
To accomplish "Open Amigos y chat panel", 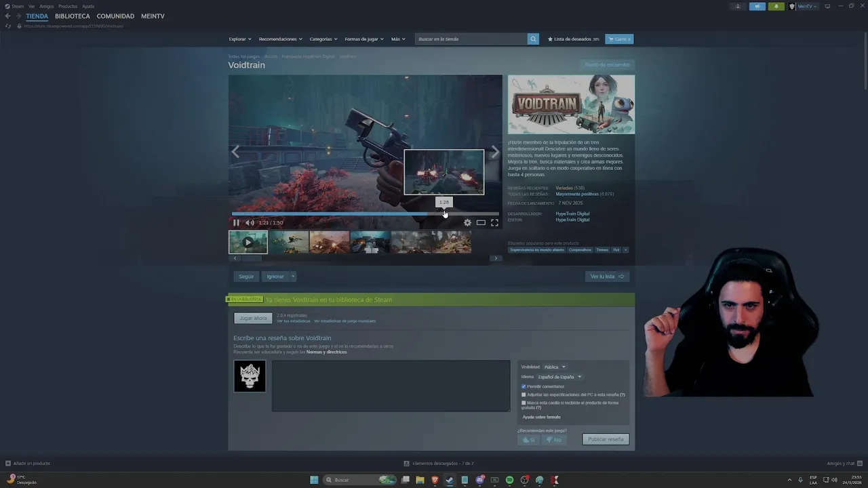I will (x=844, y=464).
